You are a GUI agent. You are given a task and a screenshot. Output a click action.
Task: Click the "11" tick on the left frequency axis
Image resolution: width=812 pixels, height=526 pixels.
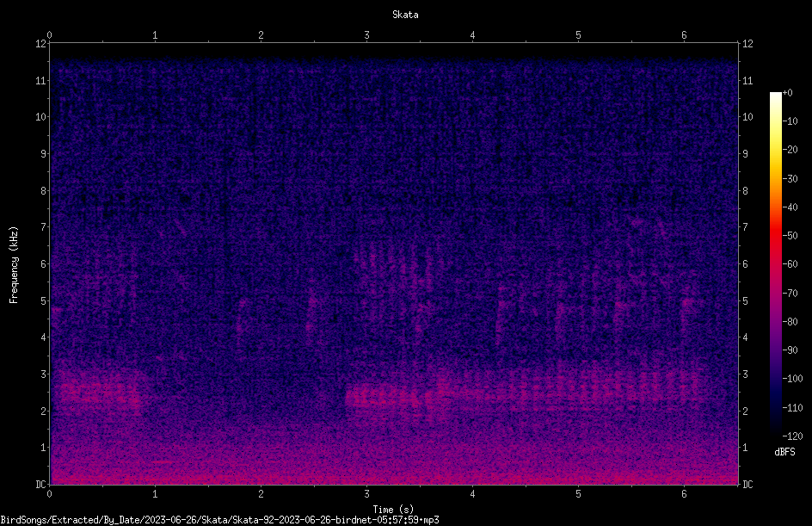[x=40, y=80]
